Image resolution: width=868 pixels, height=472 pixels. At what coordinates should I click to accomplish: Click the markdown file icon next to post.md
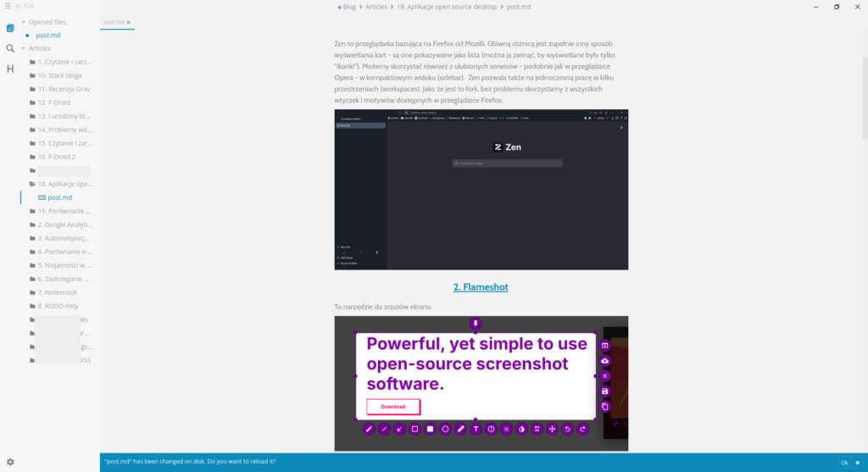pos(42,197)
